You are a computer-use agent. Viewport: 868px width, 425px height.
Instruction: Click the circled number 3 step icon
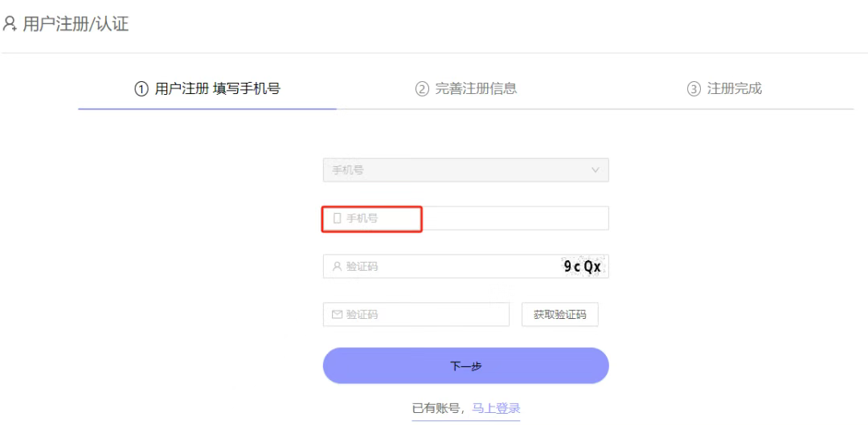[x=694, y=89]
